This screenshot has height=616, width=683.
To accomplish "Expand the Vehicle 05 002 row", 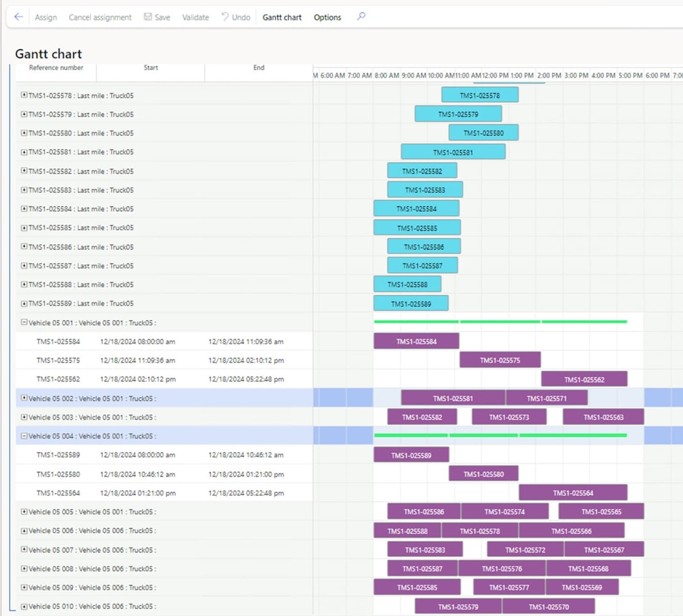I will click(24, 398).
